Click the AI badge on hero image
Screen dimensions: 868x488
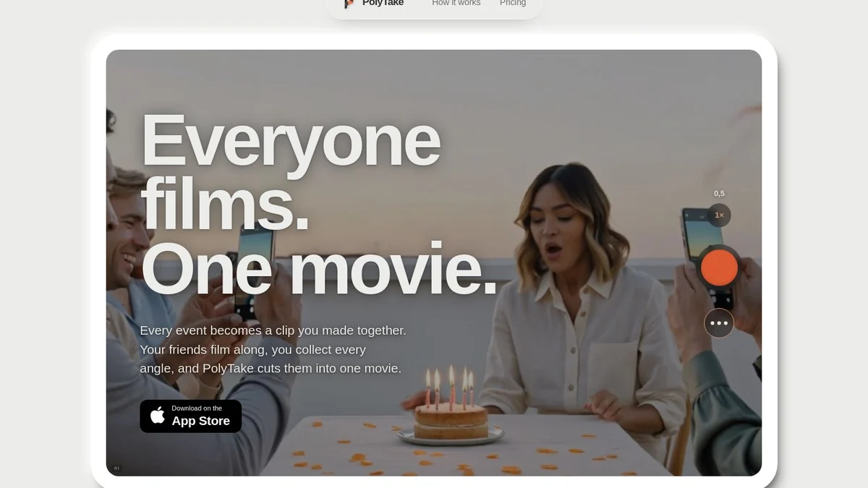pos(116,468)
